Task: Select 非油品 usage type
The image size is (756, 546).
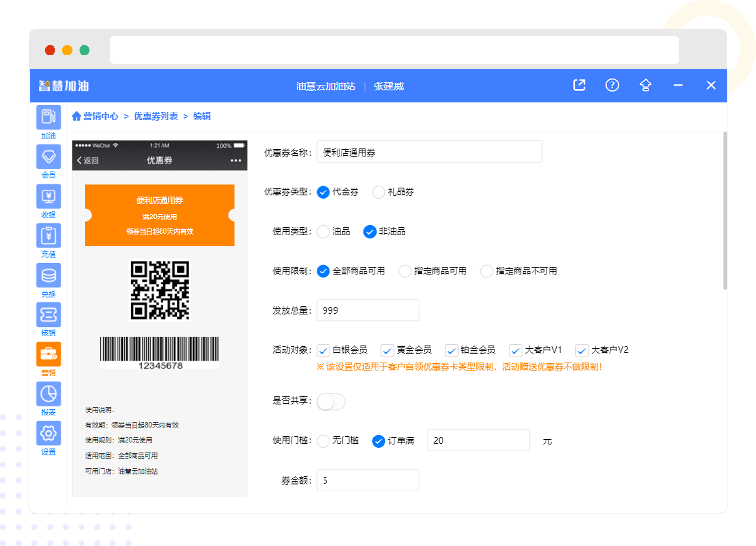Action: (x=370, y=231)
